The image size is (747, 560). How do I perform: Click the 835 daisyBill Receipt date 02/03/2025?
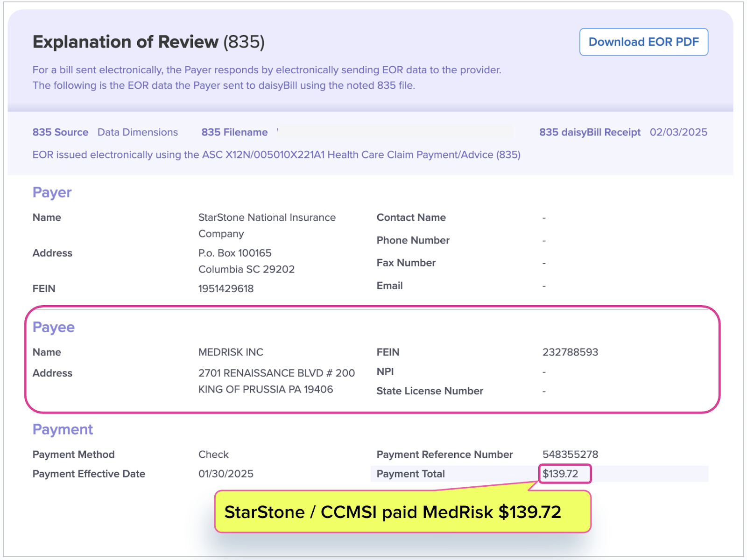678,133
